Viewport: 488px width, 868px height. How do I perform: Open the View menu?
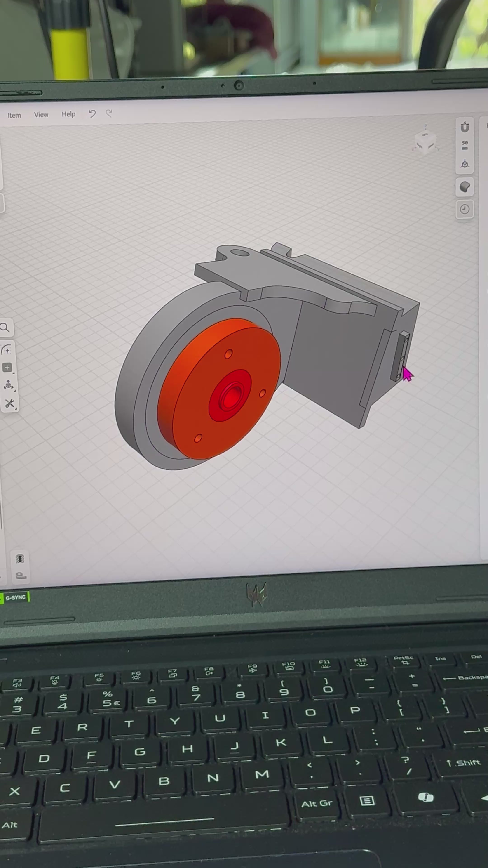(x=41, y=115)
